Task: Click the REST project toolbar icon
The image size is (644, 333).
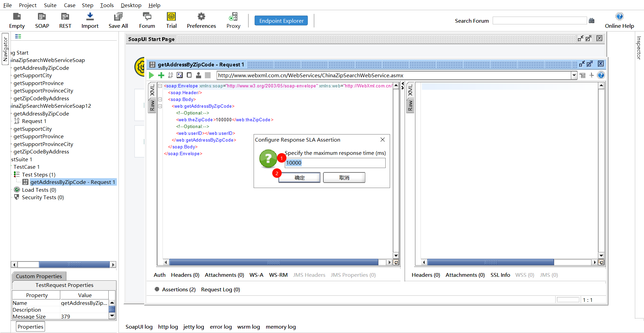Action: 65,20
